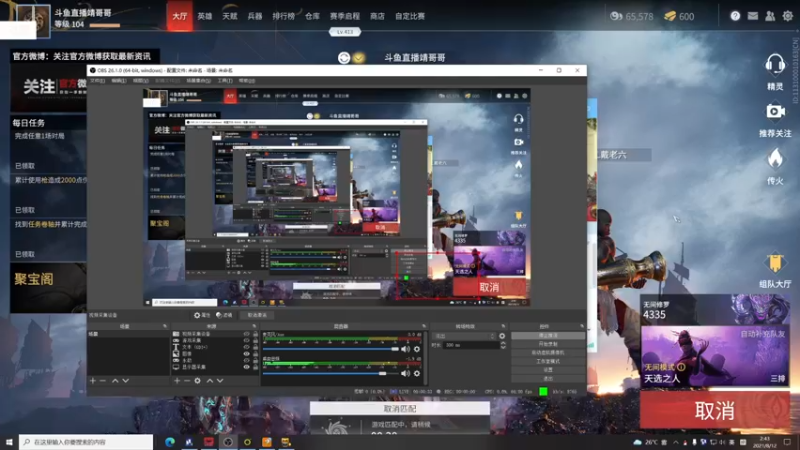This screenshot has width=800, height=450.
Task: Adjust the 麦克风/Aux volume slider
Action: [x=331, y=349]
